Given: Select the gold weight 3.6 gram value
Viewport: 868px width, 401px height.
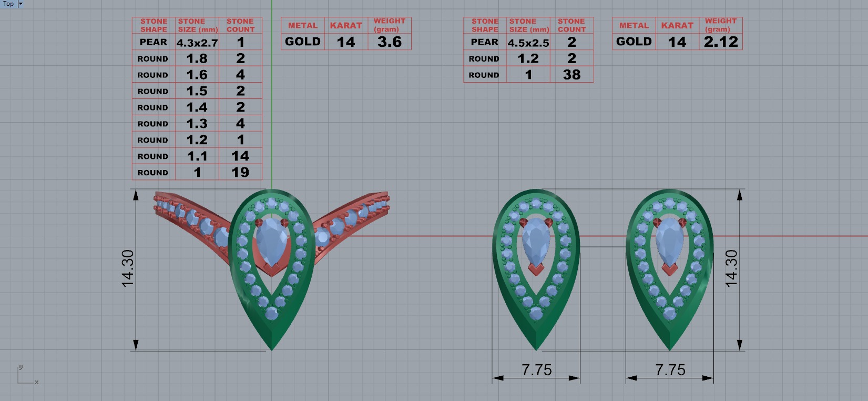Looking at the screenshot, I should point(390,42).
